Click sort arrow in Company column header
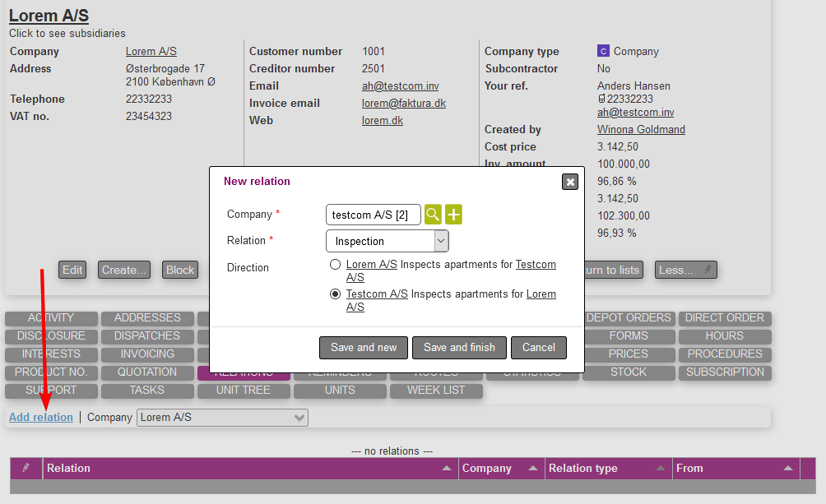 pyautogui.click(x=533, y=469)
